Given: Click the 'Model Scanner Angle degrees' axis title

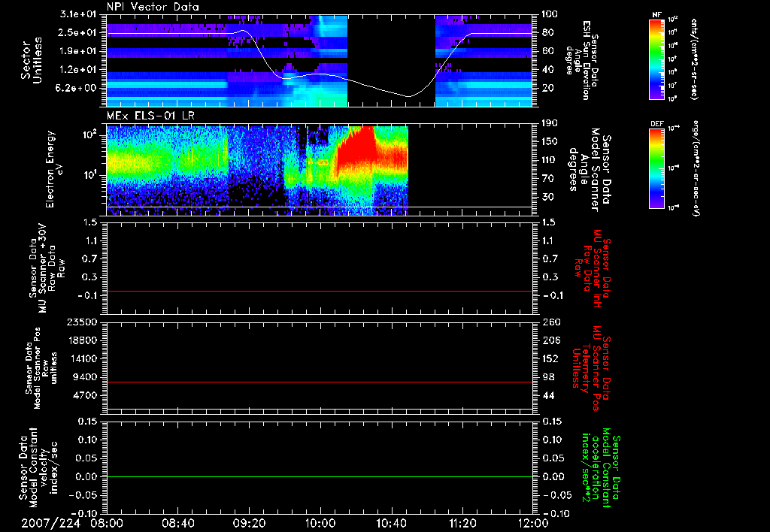Looking at the screenshot, I should coord(590,170).
